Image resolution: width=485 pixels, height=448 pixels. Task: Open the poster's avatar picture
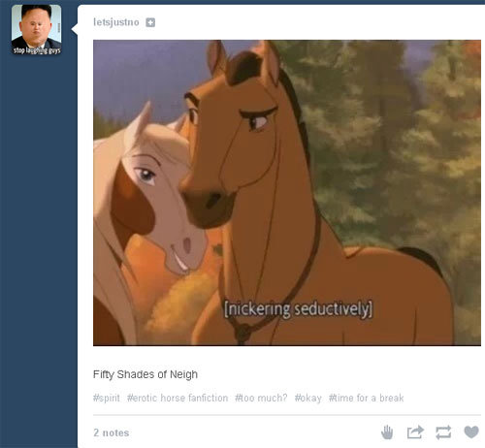[36, 29]
